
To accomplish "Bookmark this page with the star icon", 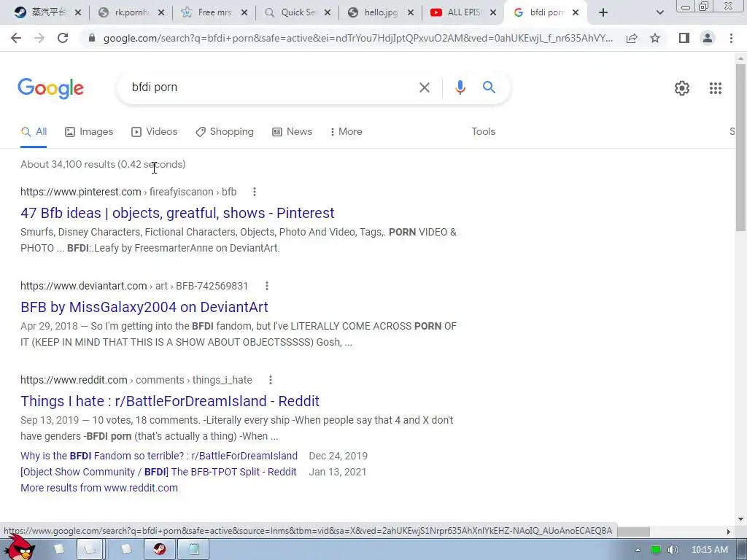I will pyautogui.click(x=655, y=38).
